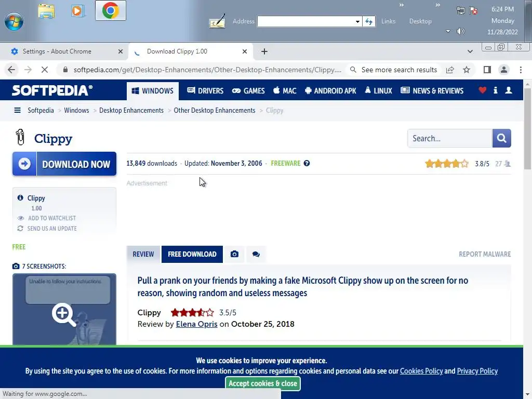View site information lock icon
532x399 pixels.
pyautogui.click(x=66, y=70)
